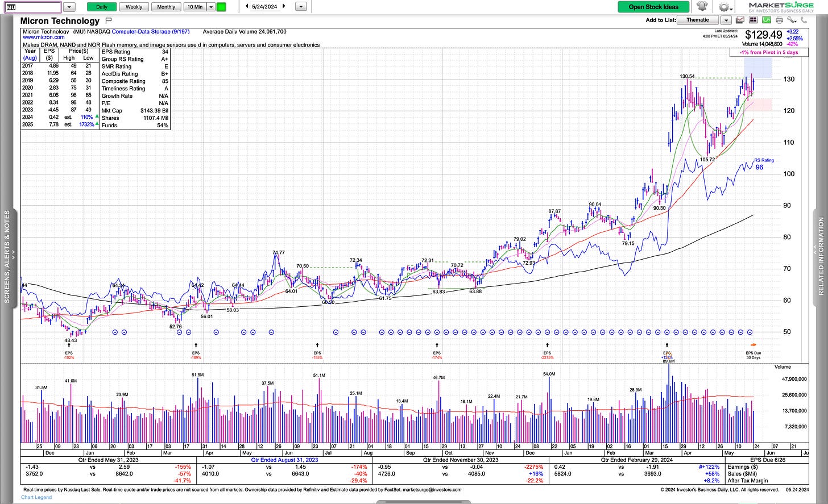
Task: Switch to the Daily chart
Action: (101, 7)
